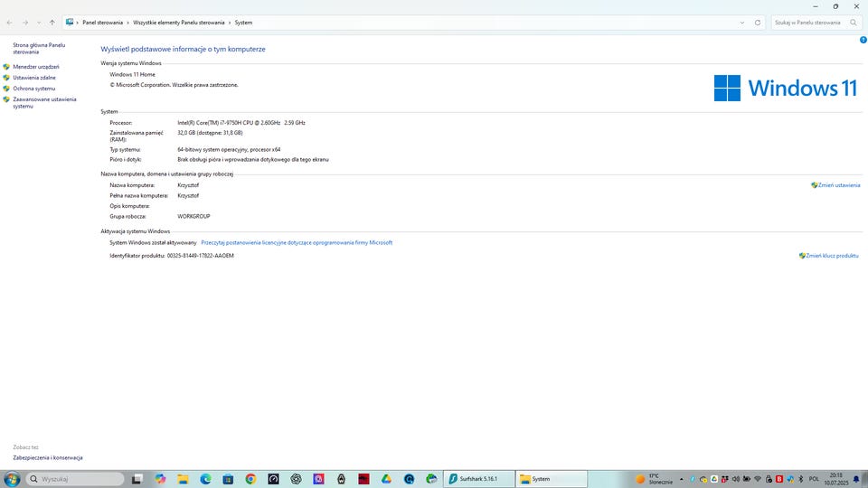Screen dimensions: 868x488
Task: Click Zmień ustawienia link
Action: (838, 185)
